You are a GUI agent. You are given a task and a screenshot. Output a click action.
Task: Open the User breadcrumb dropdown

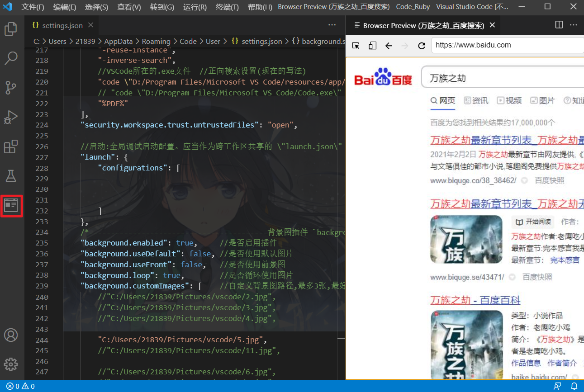(213, 41)
